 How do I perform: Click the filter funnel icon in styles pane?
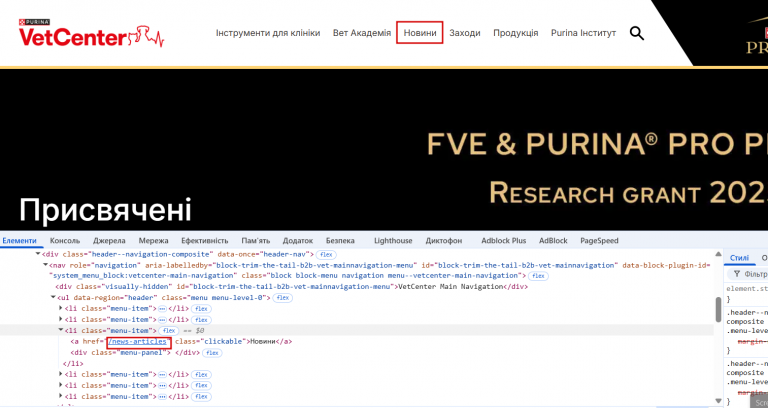(737, 274)
